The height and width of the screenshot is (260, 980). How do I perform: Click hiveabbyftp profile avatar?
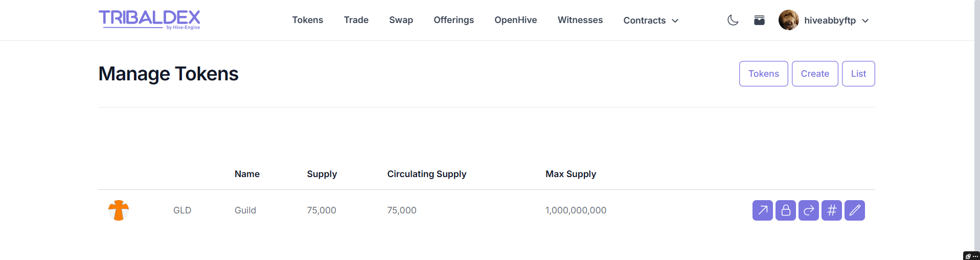(x=788, y=20)
